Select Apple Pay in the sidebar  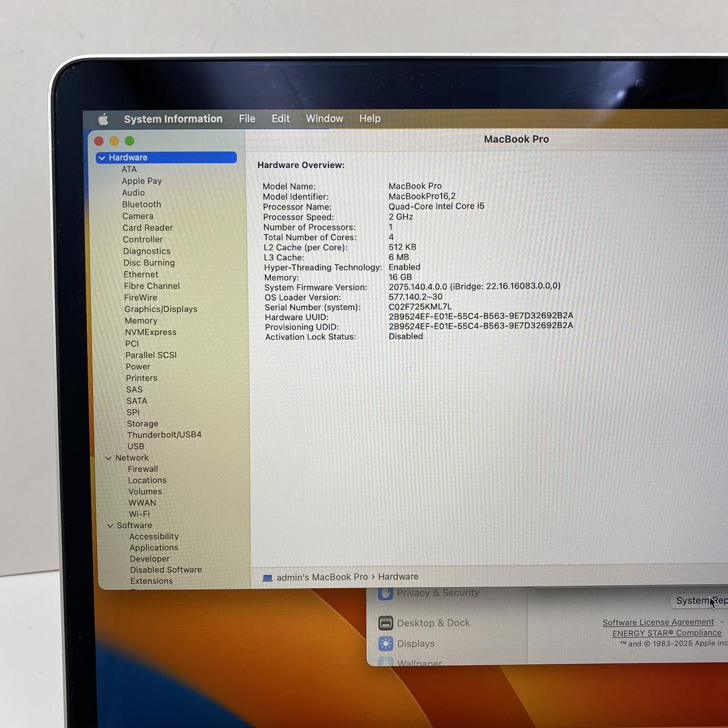pyautogui.click(x=142, y=181)
